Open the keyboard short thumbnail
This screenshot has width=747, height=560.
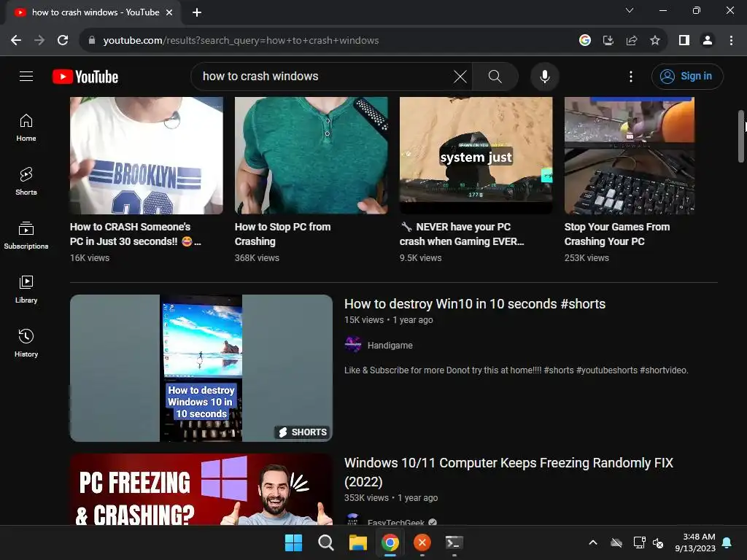[x=630, y=155]
